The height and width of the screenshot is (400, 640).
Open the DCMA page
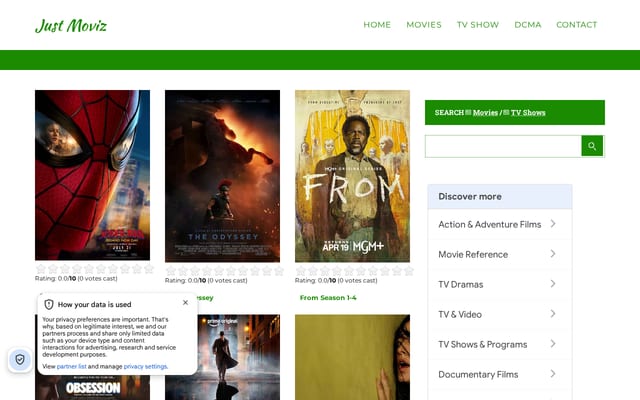pyautogui.click(x=528, y=25)
